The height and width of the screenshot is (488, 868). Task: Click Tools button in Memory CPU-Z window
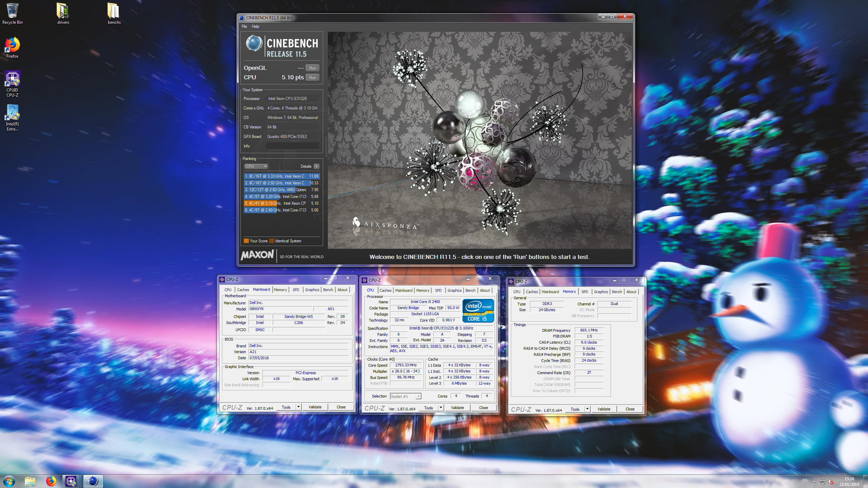575,409
